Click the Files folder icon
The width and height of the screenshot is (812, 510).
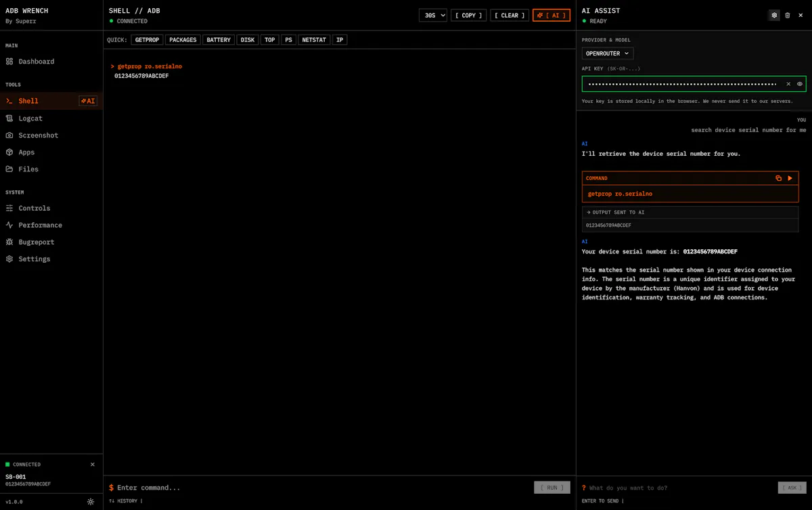[x=9, y=169]
